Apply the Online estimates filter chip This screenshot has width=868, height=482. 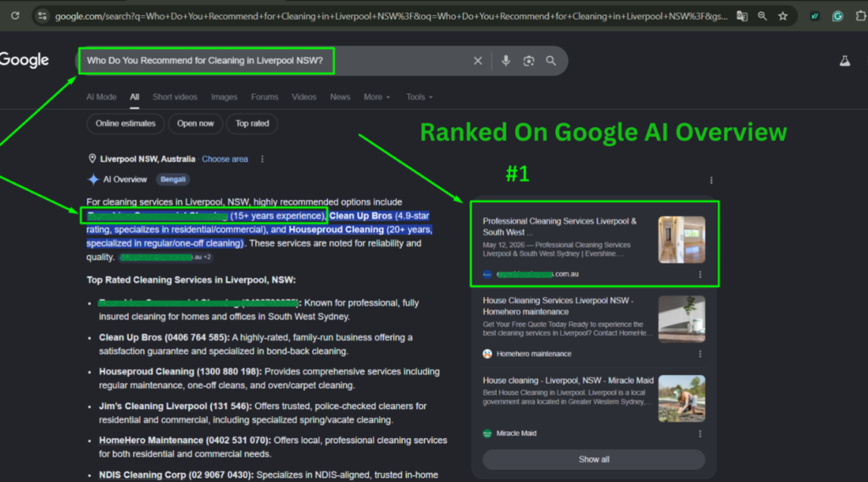[125, 124]
